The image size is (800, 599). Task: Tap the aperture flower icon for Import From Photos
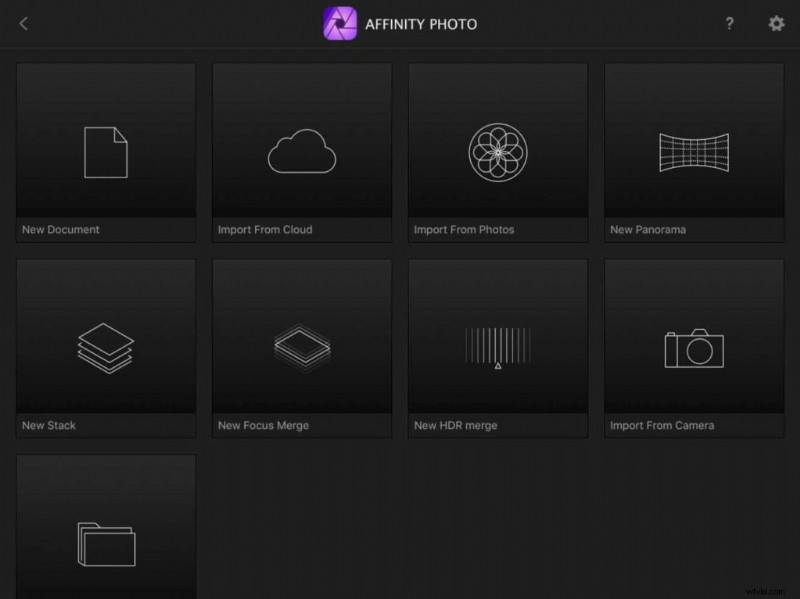click(x=497, y=150)
